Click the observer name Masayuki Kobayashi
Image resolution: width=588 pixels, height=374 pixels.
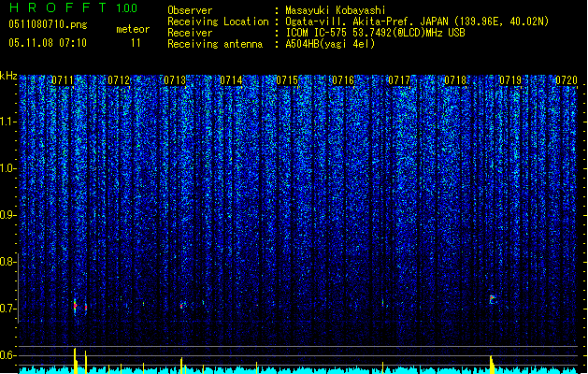point(336,10)
